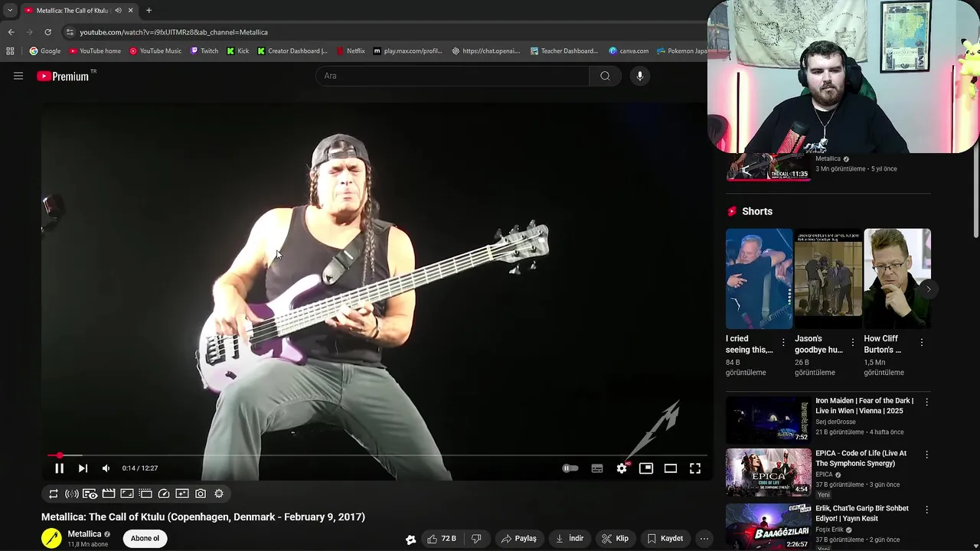This screenshot has width=980, height=551.
Task: Click the audio boost icon in extension bar
Action: pyautogui.click(x=72, y=494)
